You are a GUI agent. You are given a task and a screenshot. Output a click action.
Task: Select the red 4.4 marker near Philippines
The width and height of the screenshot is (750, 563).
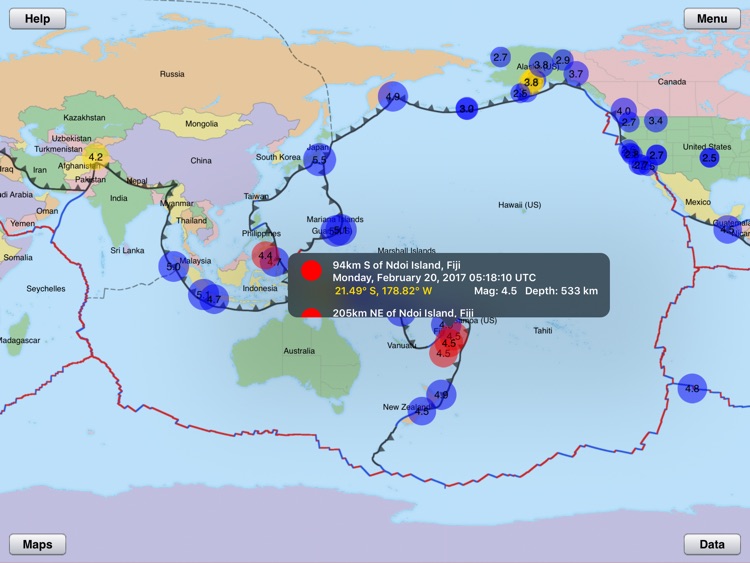coord(265,255)
